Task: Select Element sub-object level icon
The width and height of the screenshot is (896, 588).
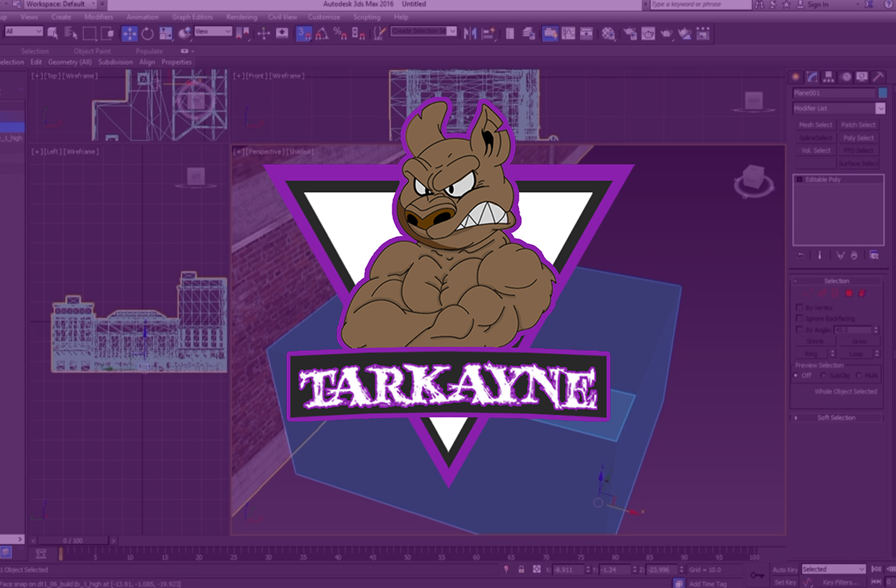Action: [x=861, y=294]
